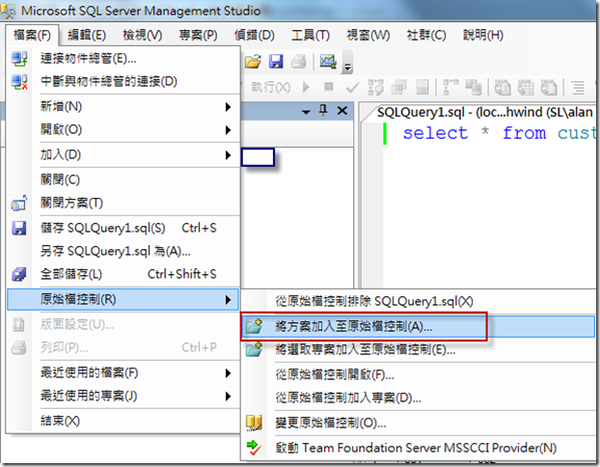Select 從原始檔控制加入專案(D)...

418,398
